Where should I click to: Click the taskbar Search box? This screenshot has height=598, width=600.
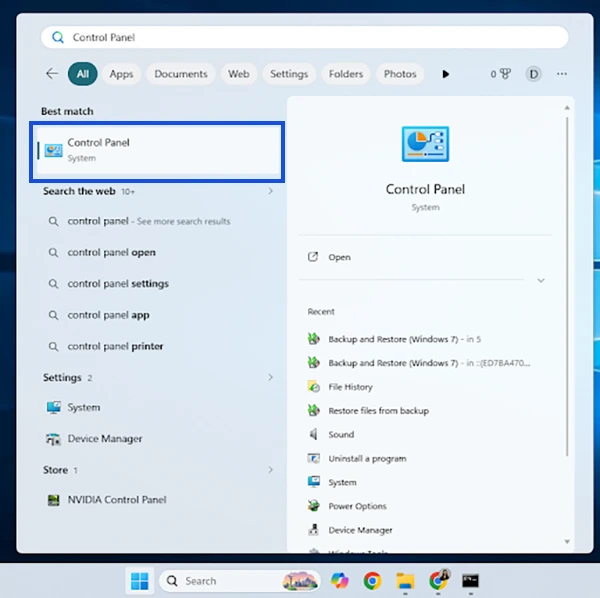click(240, 581)
